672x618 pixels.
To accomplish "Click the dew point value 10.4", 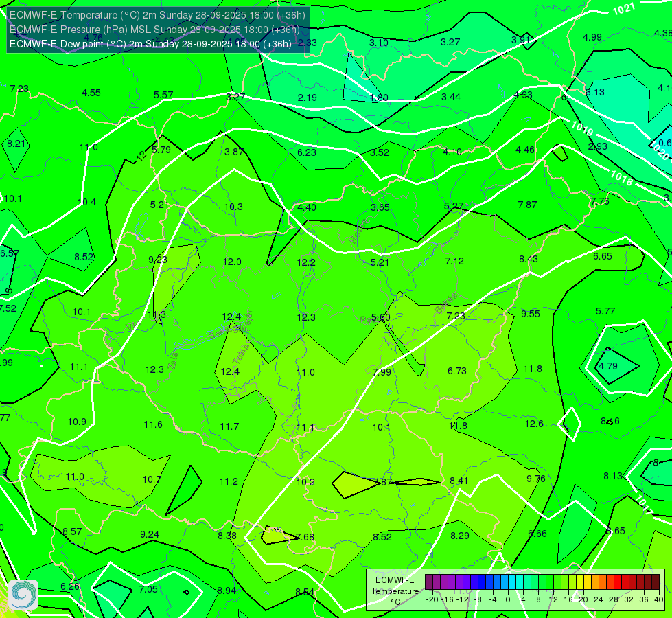I will coord(87,202).
